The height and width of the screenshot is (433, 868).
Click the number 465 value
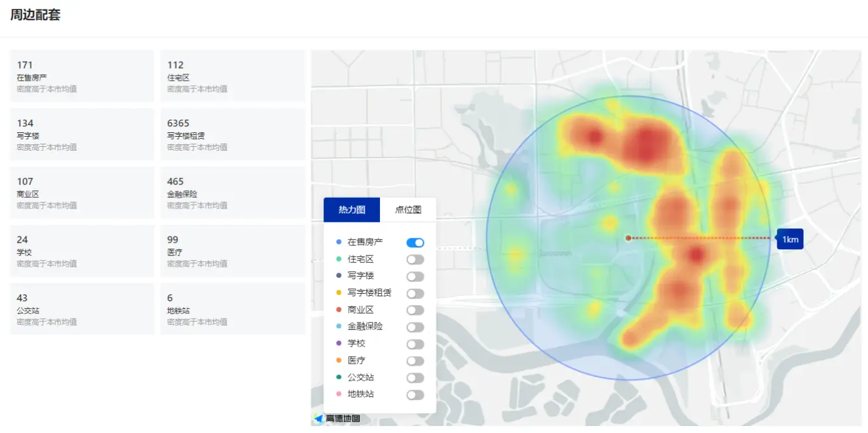coord(175,182)
